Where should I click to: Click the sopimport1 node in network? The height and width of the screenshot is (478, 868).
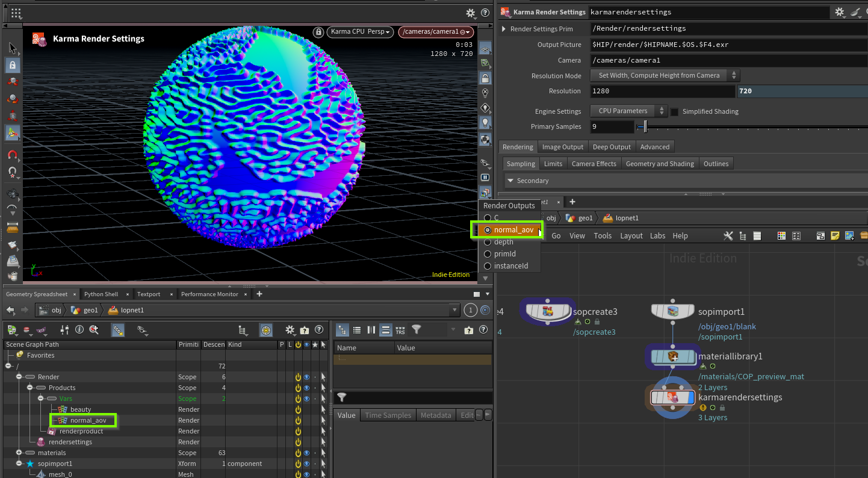coord(673,311)
